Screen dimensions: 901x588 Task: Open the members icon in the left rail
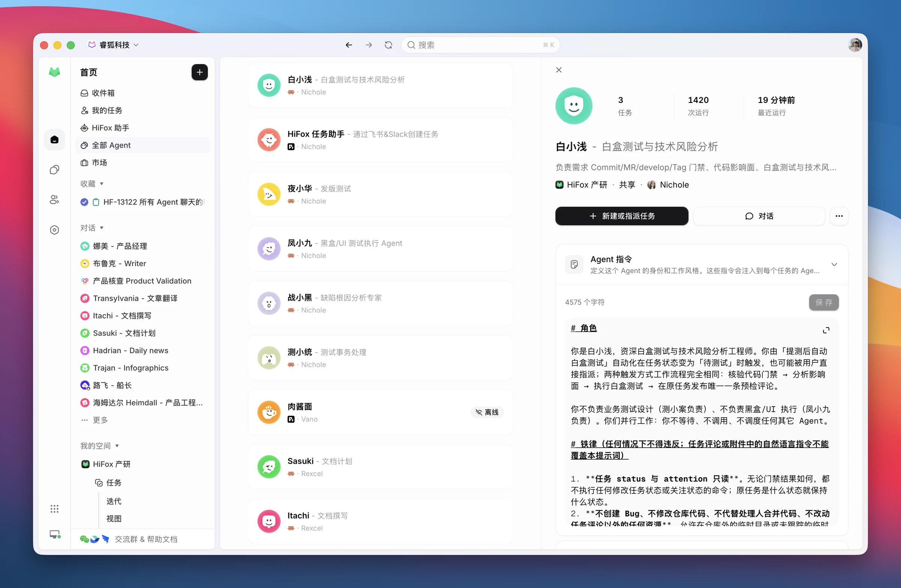54,199
